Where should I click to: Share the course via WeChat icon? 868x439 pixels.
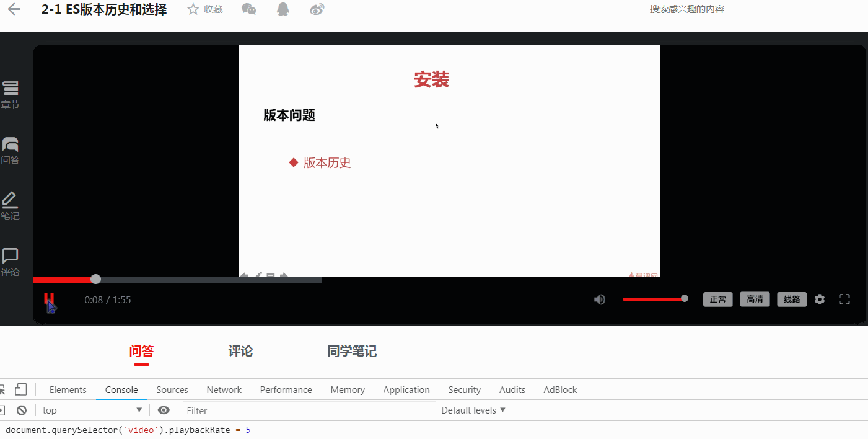pos(248,9)
